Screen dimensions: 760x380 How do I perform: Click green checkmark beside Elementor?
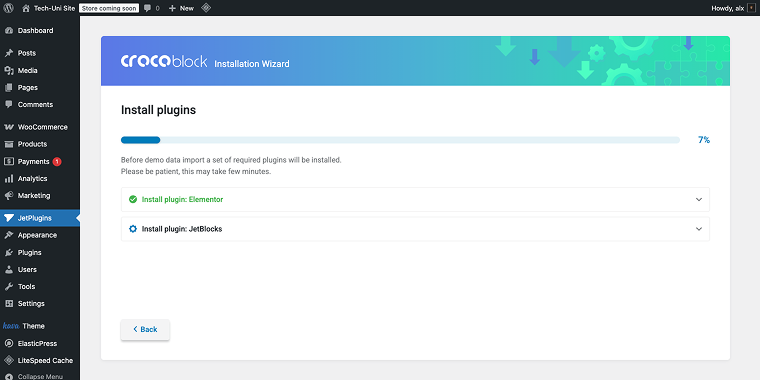tap(133, 199)
